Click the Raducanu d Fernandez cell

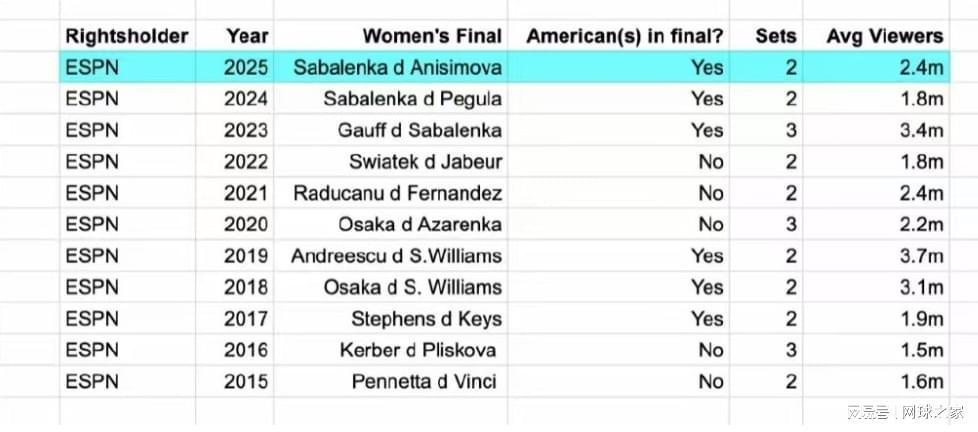pos(397,193)
